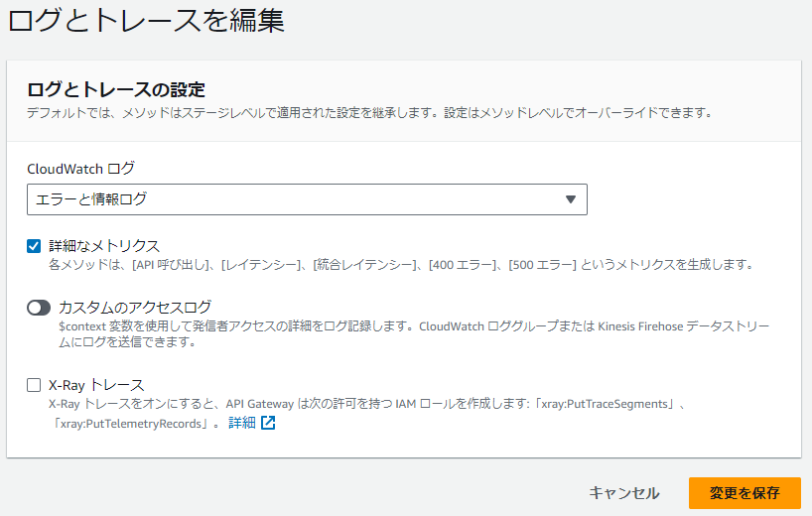Click the ログとトレースを編集 page title
This screenshot has height=516, width=812.
click(146, 21)
